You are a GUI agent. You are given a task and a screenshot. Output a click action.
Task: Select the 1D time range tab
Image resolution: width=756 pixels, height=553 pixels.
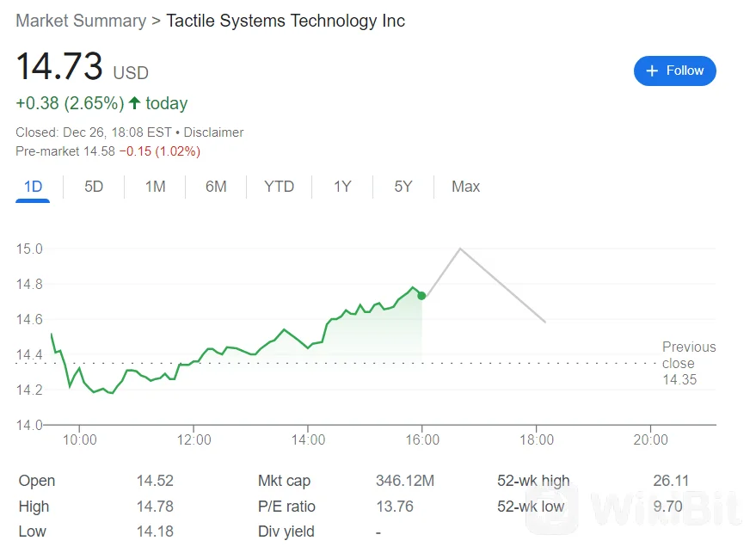(33, 187)
